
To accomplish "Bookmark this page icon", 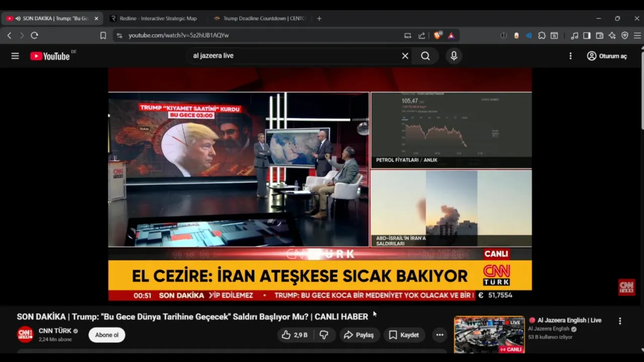I will [103, 35].
